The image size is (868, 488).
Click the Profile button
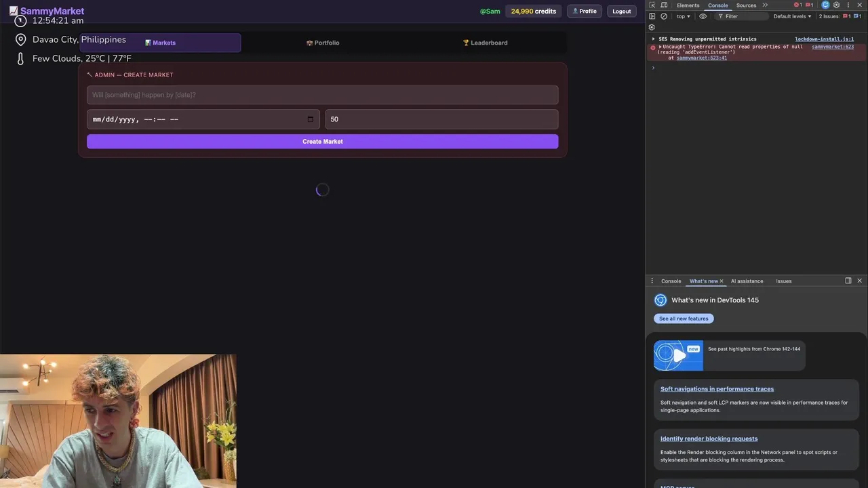coord(584,11)
